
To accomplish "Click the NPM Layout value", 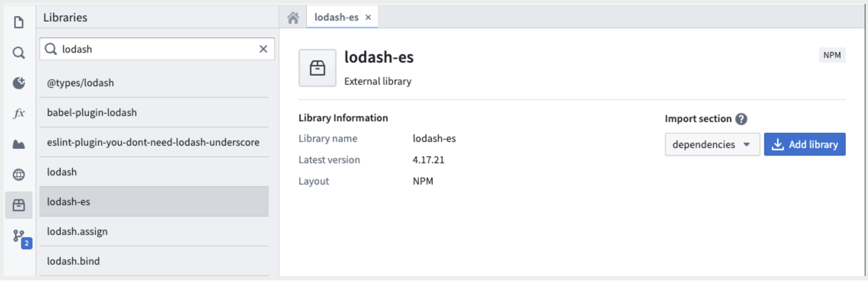I will (x=423, y=181).
